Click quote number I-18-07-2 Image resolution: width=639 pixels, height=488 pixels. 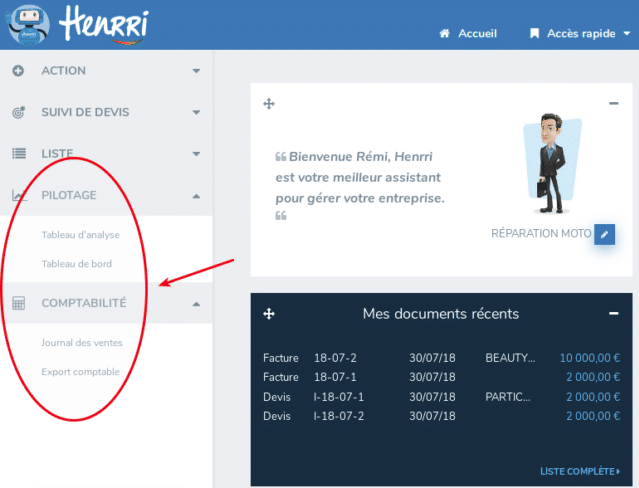tap(338, 416)
